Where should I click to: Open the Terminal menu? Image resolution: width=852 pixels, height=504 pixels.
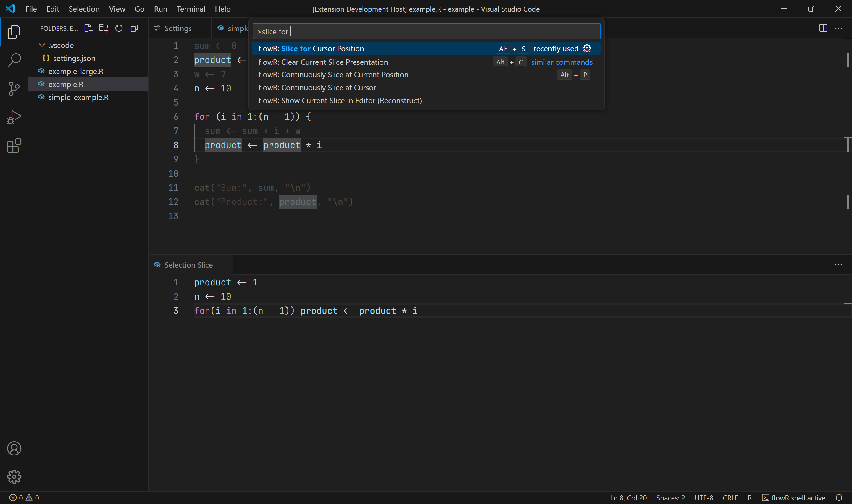click(191, 9)
